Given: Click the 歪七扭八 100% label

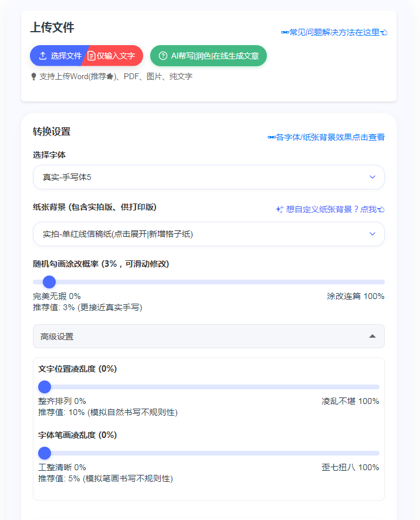Looking at the screenshot, I should coord(350,467).
